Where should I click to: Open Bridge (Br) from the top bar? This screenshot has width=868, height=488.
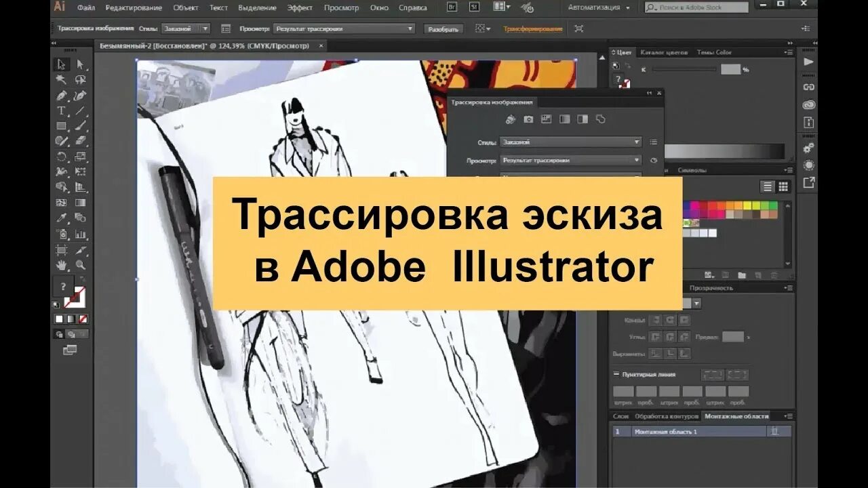pyautogui.click(x=452, y=7)
